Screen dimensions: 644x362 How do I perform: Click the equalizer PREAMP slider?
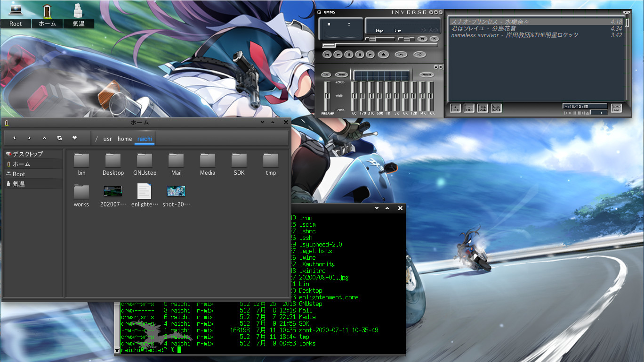(x=327, y=96)
